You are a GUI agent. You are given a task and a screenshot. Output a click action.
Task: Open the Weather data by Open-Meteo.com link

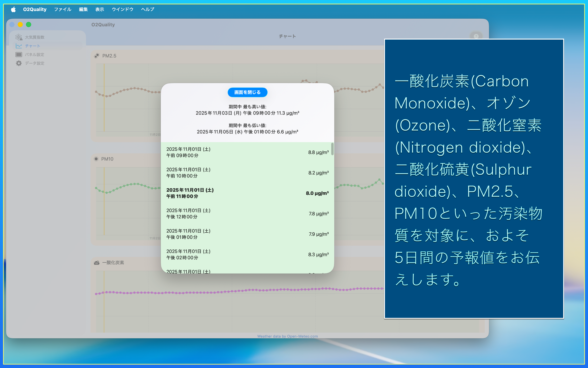[287, 336]
